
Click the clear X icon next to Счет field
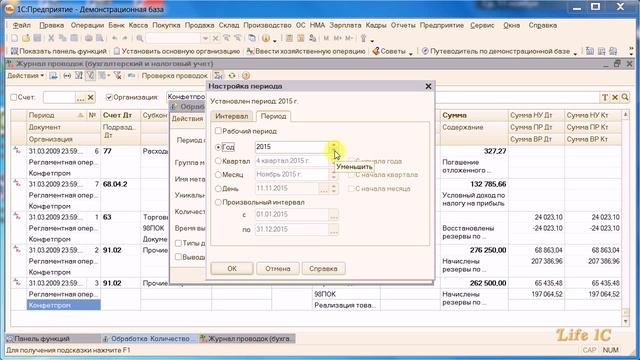(x=91, y=98)
